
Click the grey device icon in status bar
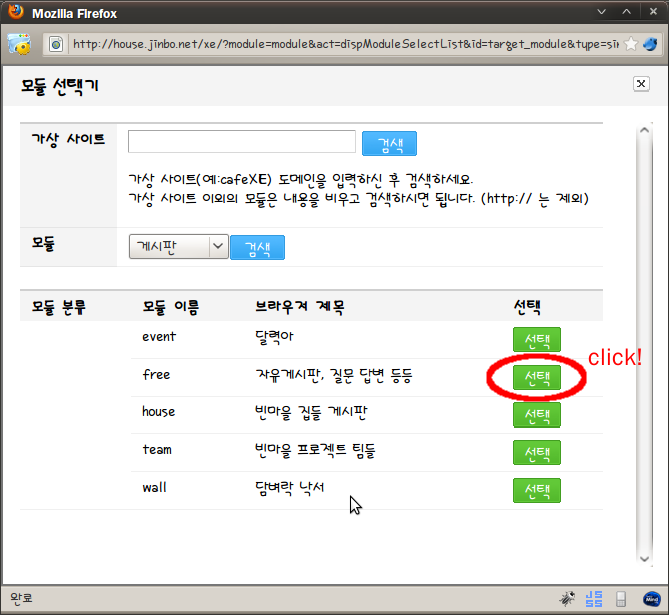(x=621, y=599)
